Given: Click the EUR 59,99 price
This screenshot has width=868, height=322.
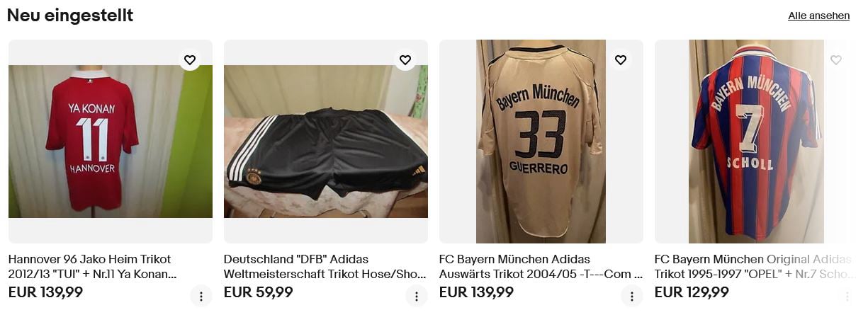Looking at the screenshot, I should pyautogui.click(x=259, y=292).
